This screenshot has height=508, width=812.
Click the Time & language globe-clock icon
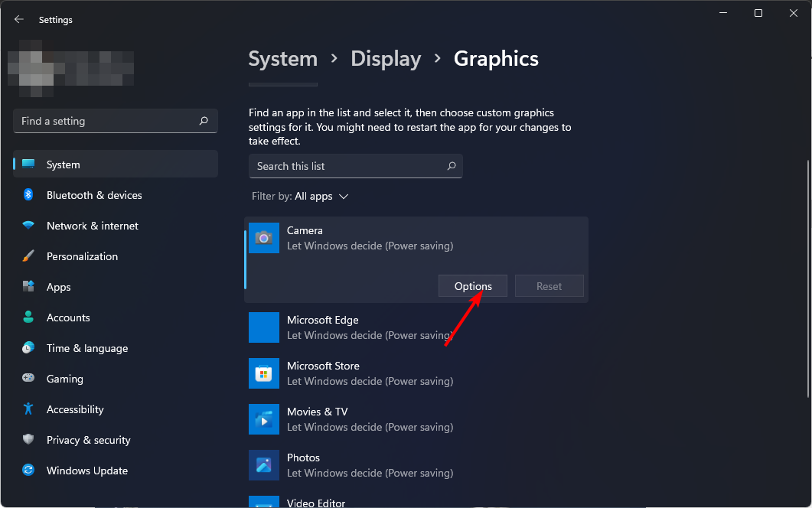(28, 347)
